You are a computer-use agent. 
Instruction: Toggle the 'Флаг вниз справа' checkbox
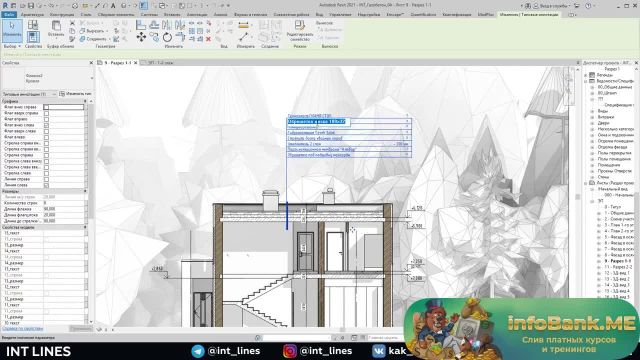pos(46,107)
